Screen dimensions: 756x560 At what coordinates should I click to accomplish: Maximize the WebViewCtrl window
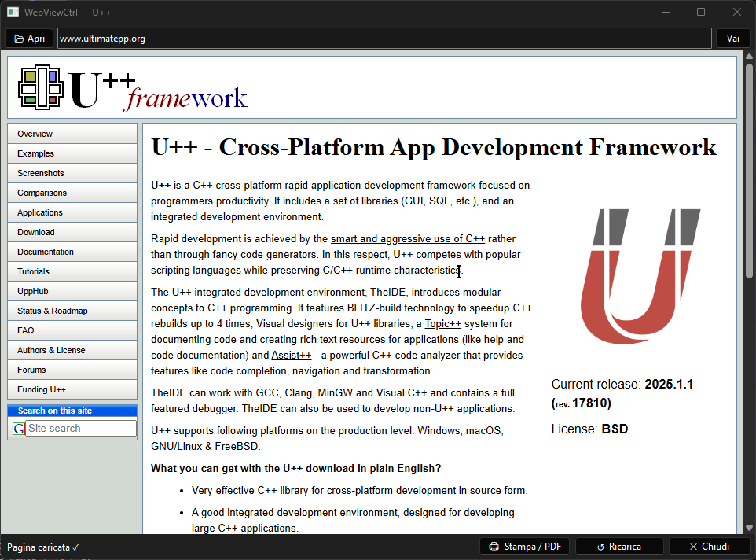pos(701,12)
